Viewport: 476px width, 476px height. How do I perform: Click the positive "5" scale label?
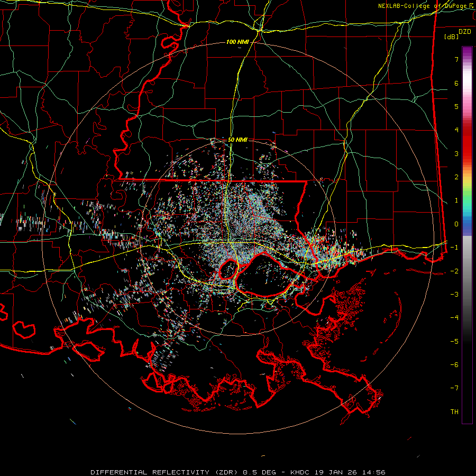pos(456,106)
